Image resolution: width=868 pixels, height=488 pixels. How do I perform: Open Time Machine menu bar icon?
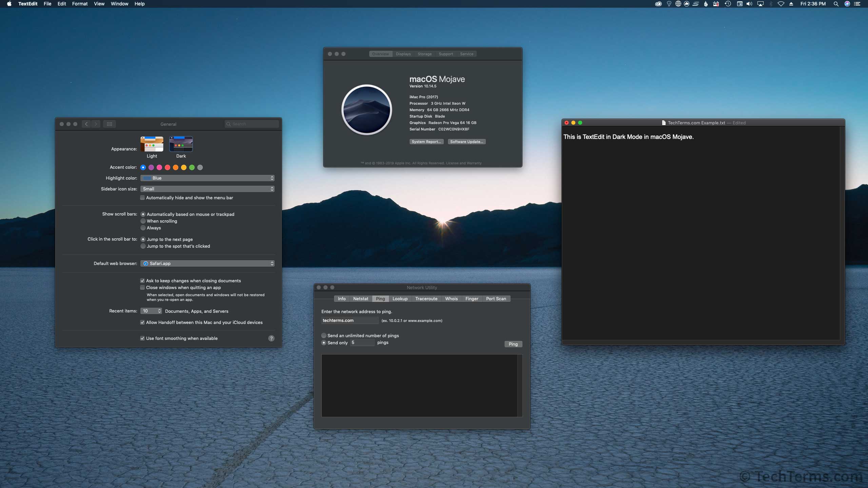728,4
